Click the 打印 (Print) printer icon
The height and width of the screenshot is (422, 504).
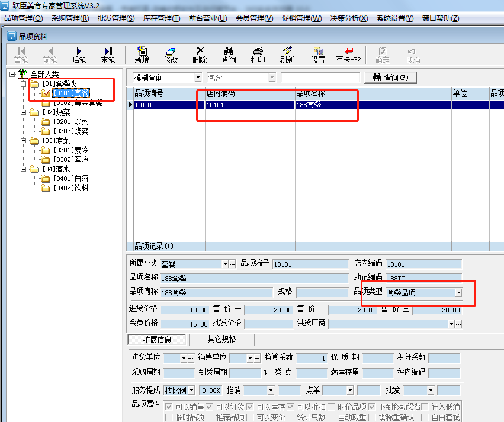(258, 55)
